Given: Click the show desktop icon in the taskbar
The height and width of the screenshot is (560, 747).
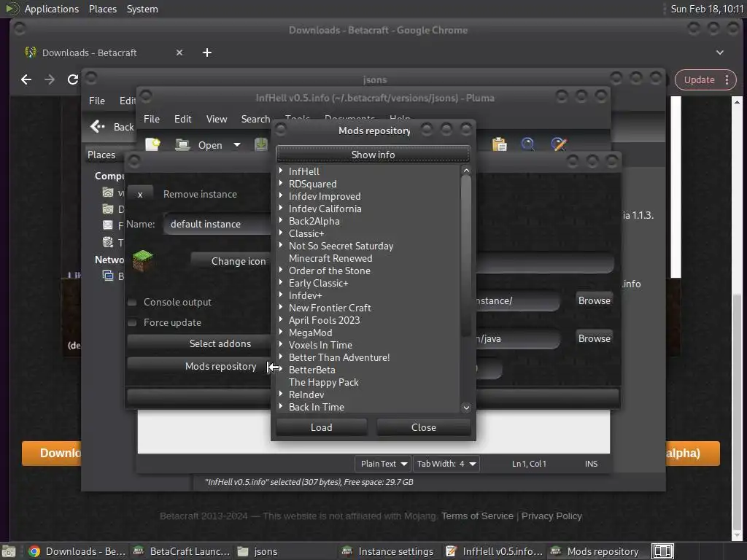Looking at the screenshot, I should pos(9,551).
